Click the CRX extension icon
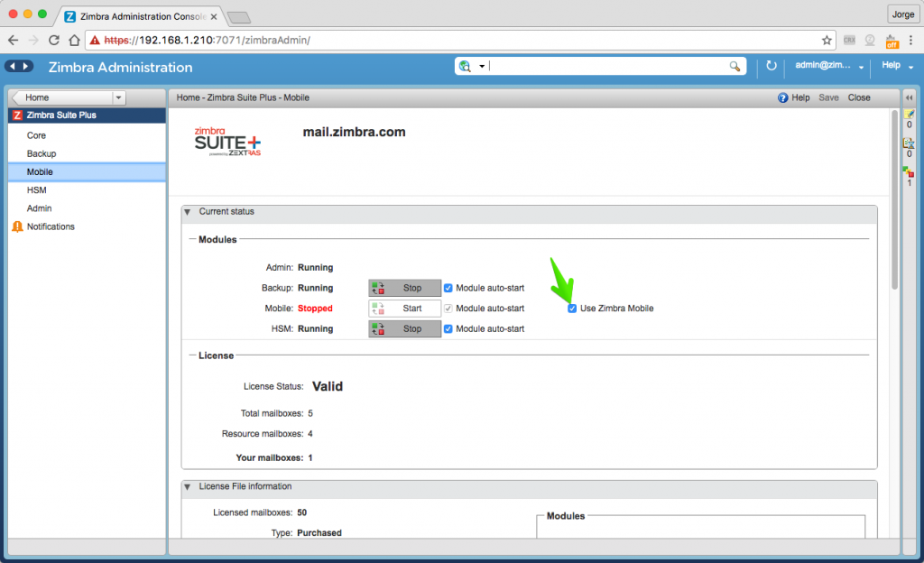 (849, 40)
